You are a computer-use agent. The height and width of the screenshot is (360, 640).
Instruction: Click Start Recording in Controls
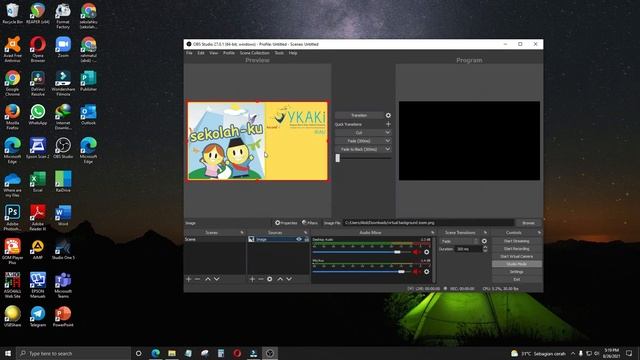[x=517, y=249]
